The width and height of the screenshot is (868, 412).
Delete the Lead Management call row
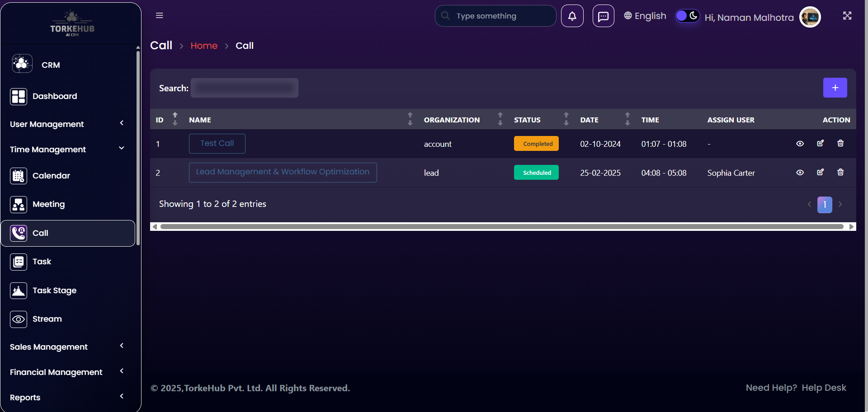click(x=840, y=173)
